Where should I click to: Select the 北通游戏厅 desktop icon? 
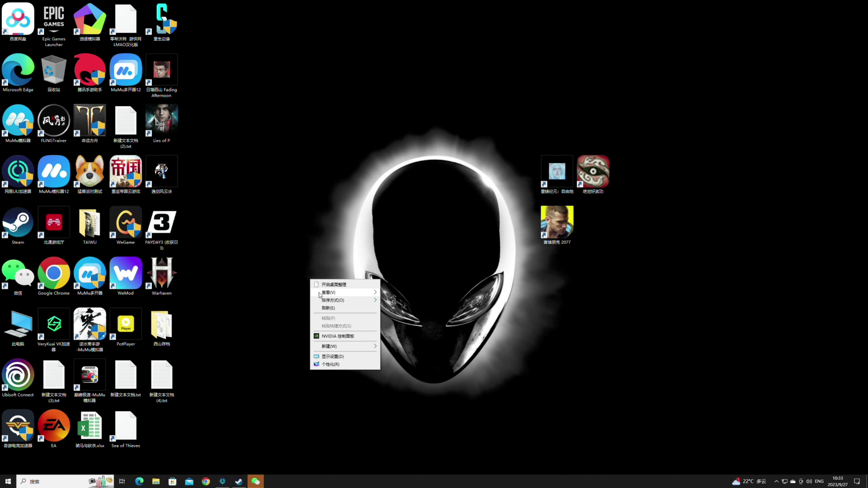tap(54, 225)
